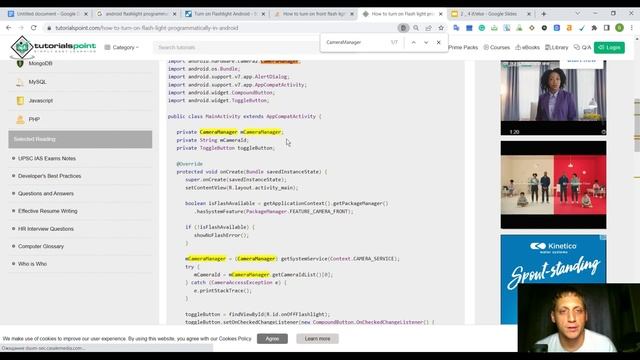This screenshot has width=640, height=360.
Task: Open the Q/A section
Action: 582,47
